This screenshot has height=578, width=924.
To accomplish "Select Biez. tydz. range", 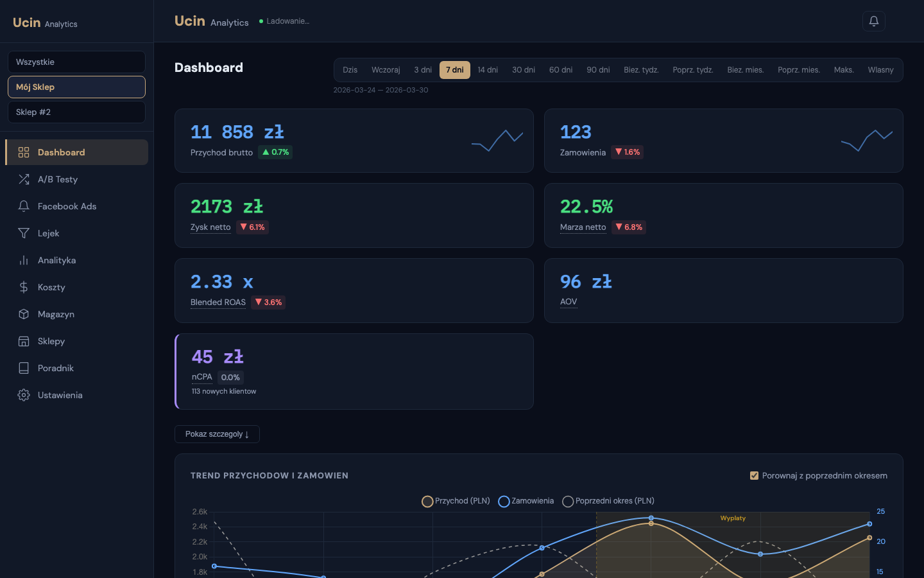I will tap(642, 70).
